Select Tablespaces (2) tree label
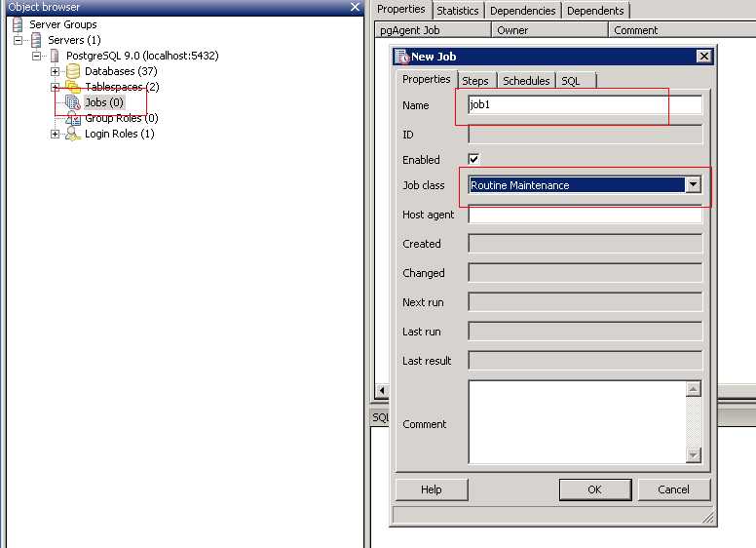This screenshot has width=756, height=548. pos(122,87)
